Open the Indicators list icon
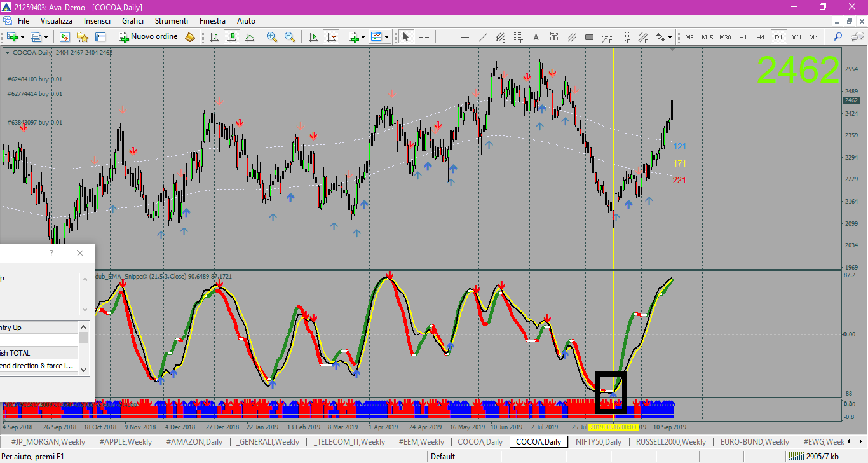 tap(353, 37)
